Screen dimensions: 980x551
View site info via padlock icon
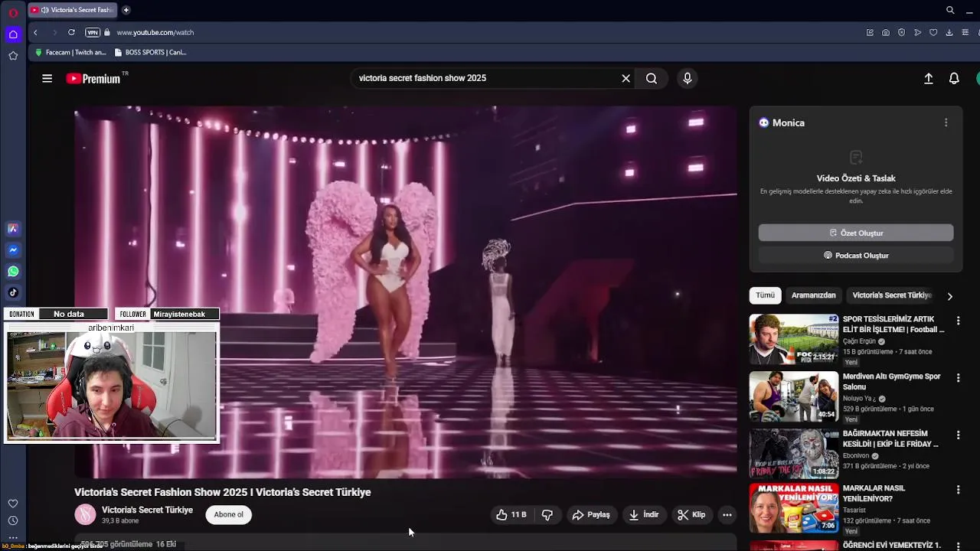click(107, 32)
